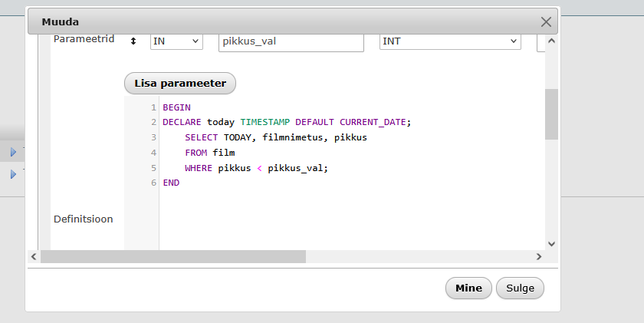Click the scroll down arrow of dialog
644x323 pixels.
[x=551, y=243]
